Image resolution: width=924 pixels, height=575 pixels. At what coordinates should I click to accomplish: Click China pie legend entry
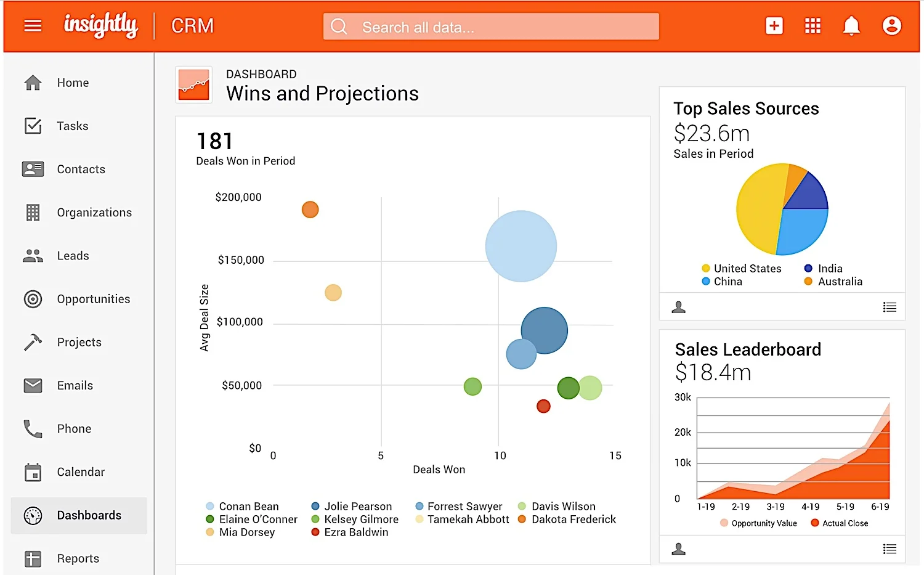pyautogui.click(x=722, y=281)
